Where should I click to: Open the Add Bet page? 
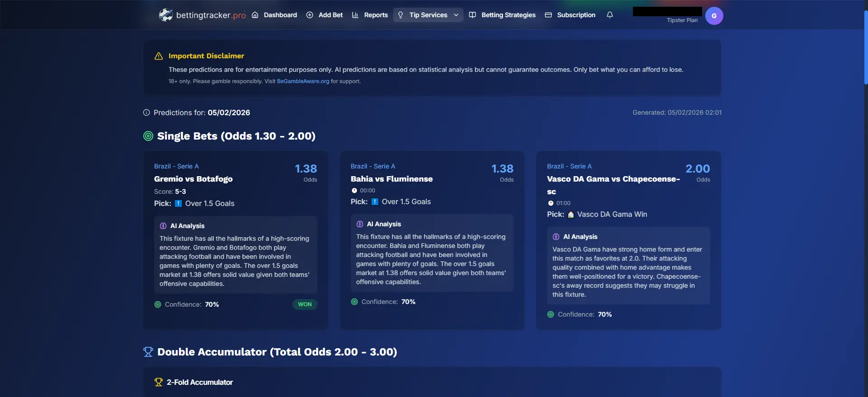[x=325, y=15]
